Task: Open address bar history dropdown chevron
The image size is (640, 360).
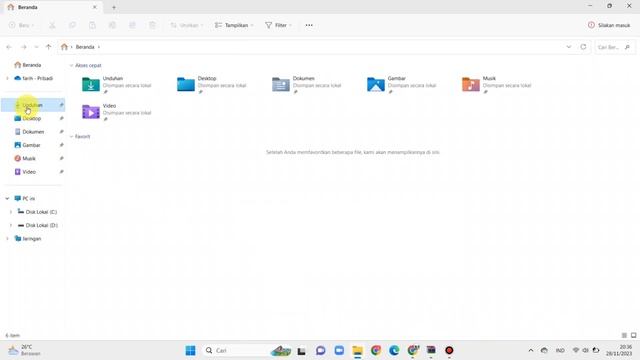Action: [569, 47]
